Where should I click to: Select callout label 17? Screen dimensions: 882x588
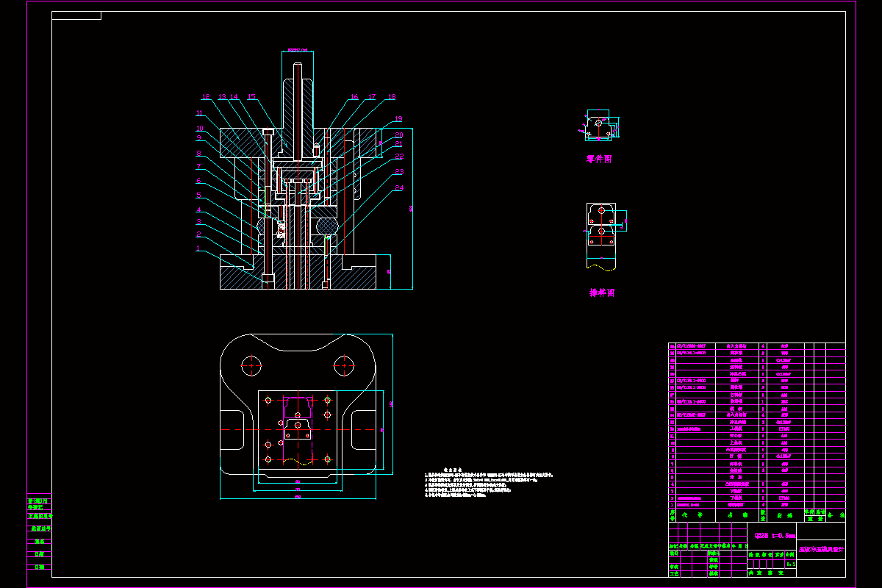point(372,97)
